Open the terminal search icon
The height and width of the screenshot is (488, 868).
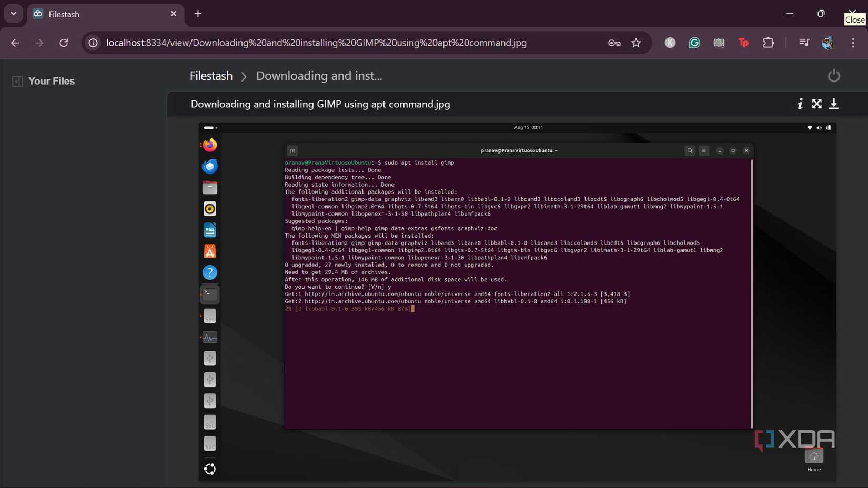point(690,150)
